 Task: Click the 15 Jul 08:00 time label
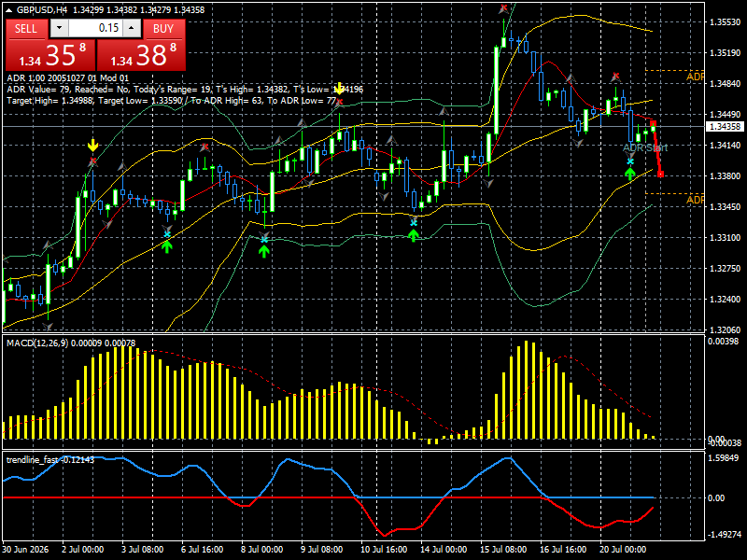[503, 550]
